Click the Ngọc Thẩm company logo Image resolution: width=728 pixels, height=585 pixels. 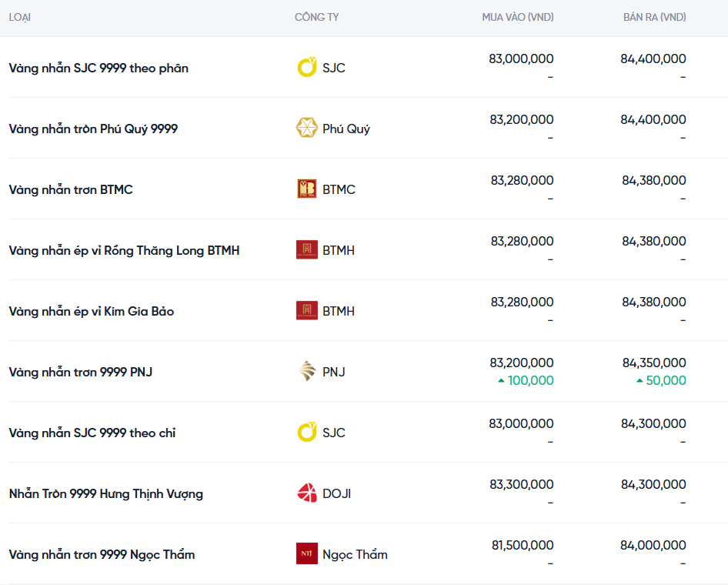307,554
